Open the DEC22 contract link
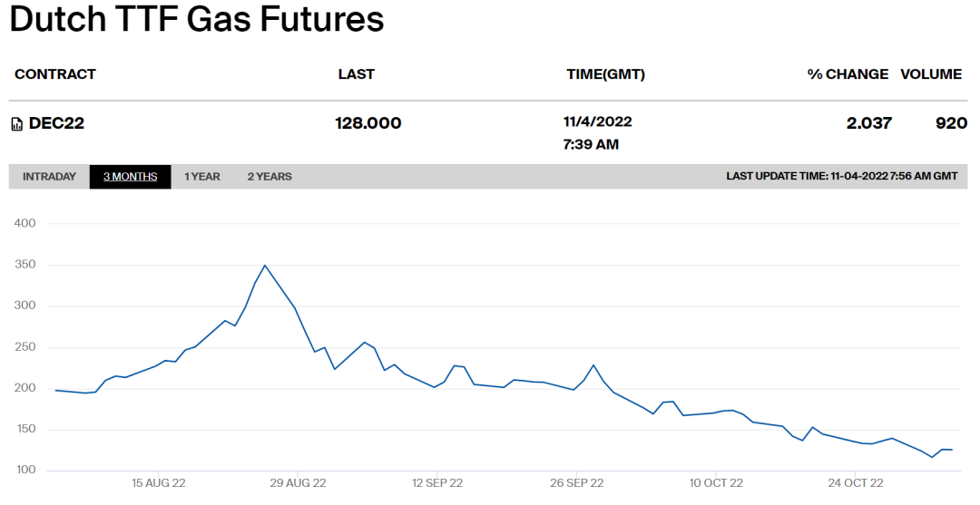The width and height of the screenshot is (980, 505). click(x=56, y=123)
